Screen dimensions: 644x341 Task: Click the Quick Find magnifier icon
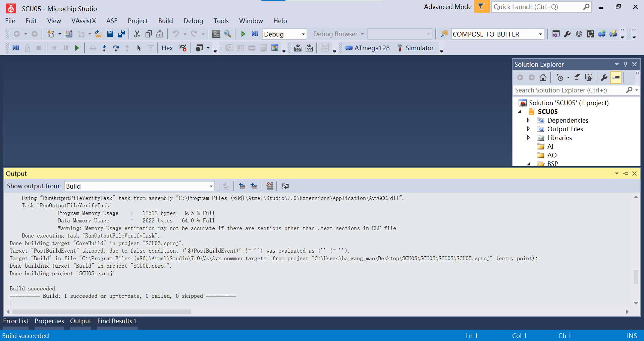point(228,34)
